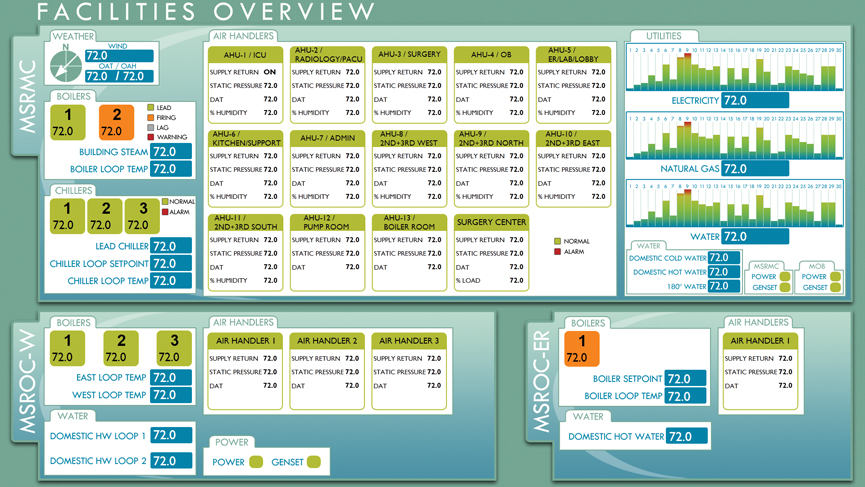Click orange Boiler 1 tile in MSROC-ER
Screen dimensions: 865x487
coord(581,349)
